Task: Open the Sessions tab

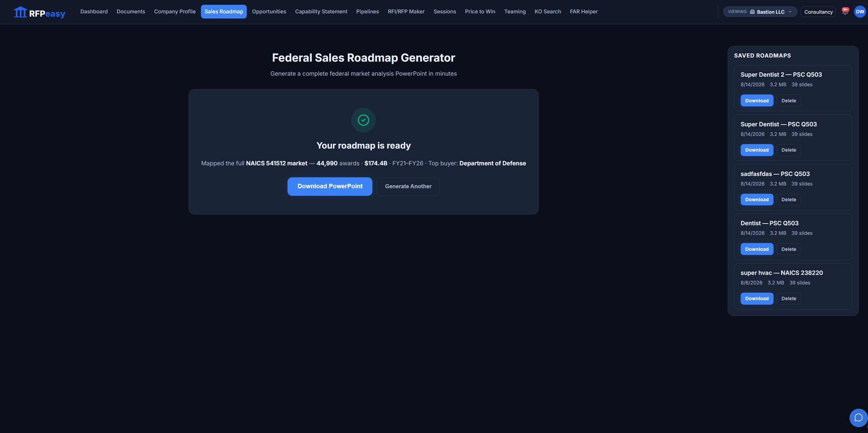Action: tap(445, 12)
